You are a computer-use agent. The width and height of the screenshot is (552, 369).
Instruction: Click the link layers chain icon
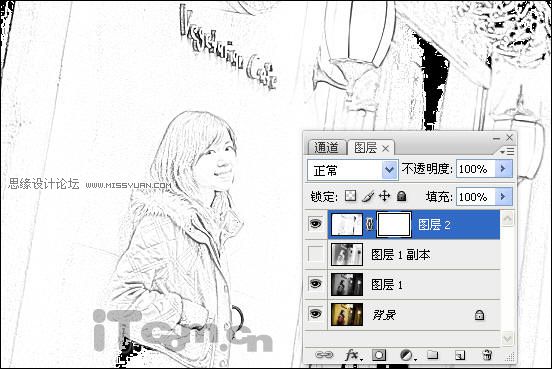pyautogui.click(x=324, y=355)
